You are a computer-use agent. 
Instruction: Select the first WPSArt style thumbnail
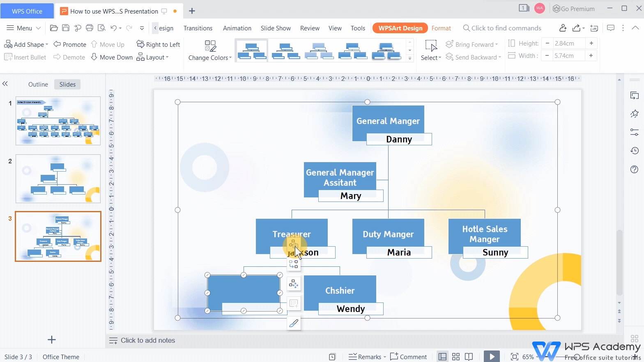(252, 50)
